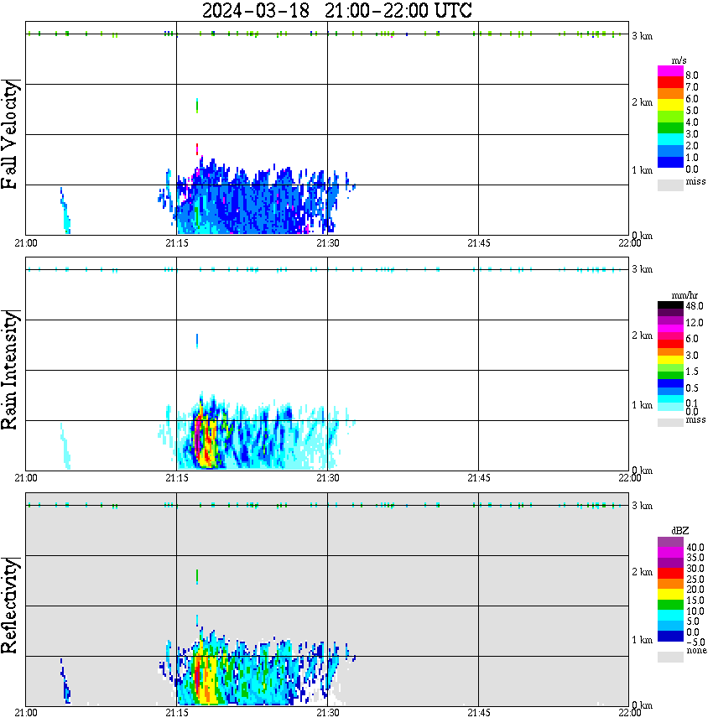This screenshot has width=713, height=728.
Task: Select the red swatch in the mm/hr legend
Action: point(670,344)
